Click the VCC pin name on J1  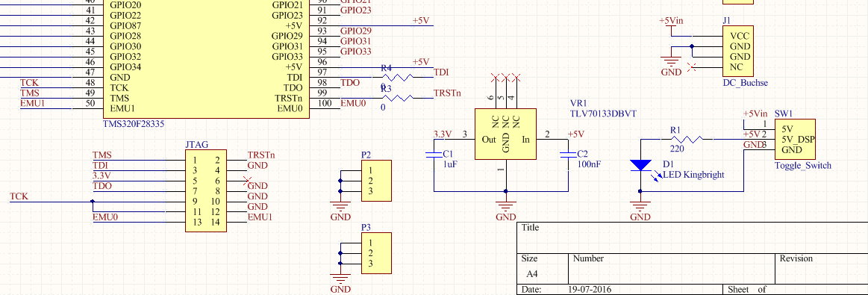[740, 36]
